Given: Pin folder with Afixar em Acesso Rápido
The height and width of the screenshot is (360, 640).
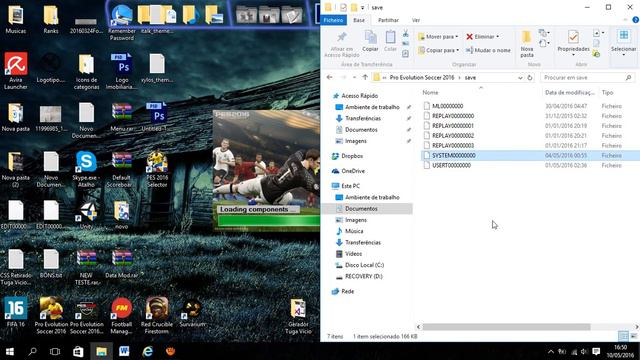Looking at the screenshot, I should point(342,44).
